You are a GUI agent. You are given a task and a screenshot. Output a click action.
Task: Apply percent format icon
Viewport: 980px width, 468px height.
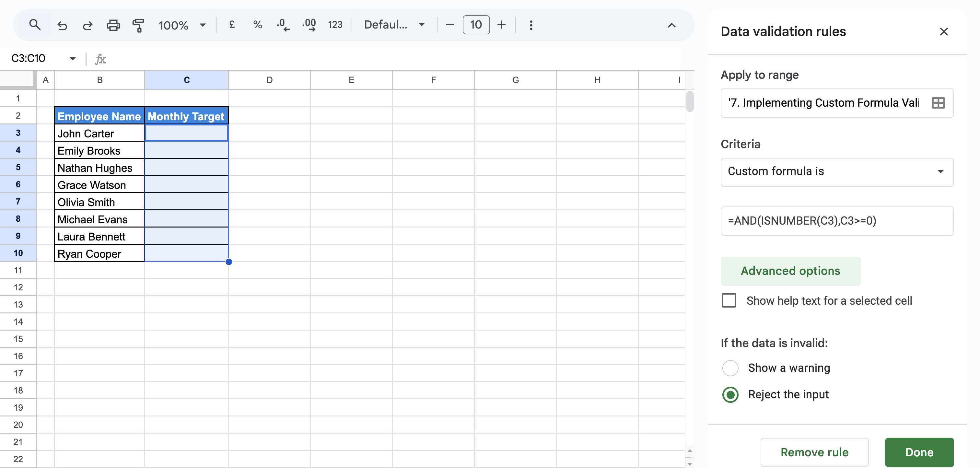click(x=258, y=25)
